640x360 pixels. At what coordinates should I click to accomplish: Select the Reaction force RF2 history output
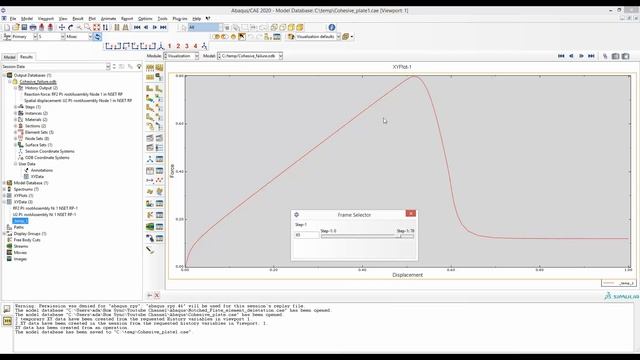73,94
